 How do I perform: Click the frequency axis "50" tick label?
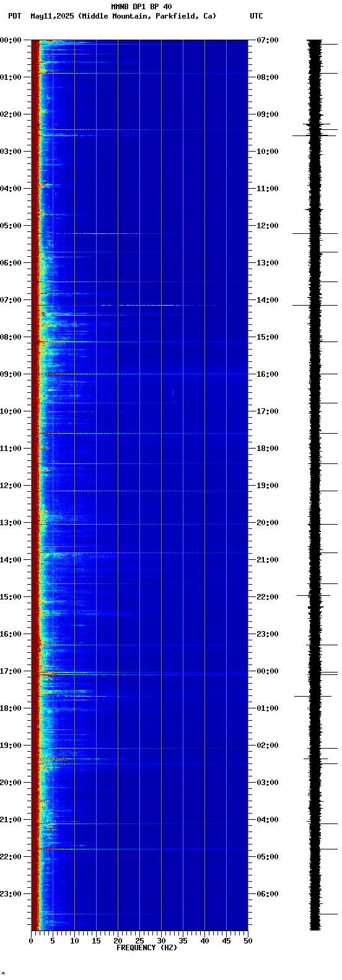click(x=248, y=941)
